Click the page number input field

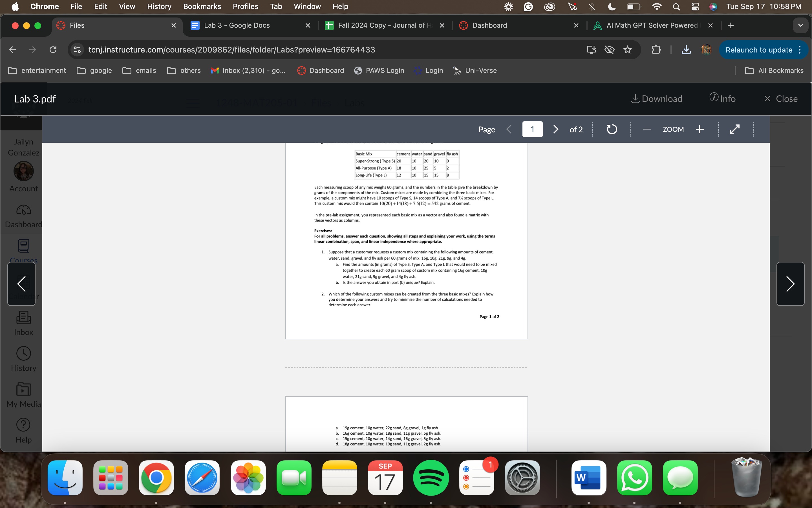coord(532,129)
